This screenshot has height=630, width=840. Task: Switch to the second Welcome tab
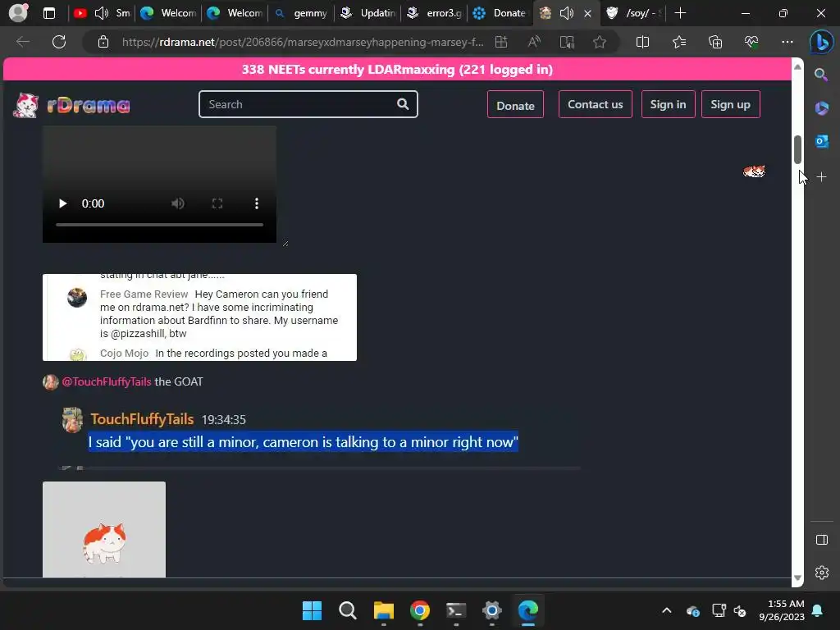(235, 13)
